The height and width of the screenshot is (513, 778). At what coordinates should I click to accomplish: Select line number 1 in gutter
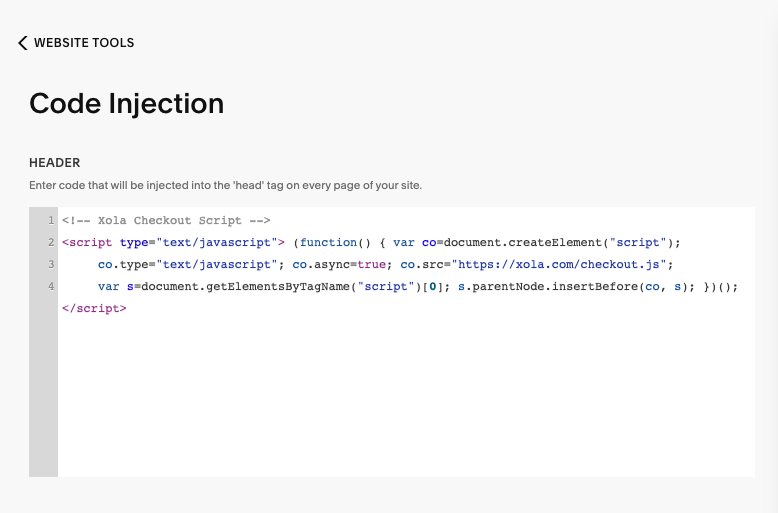coord(51,220)
